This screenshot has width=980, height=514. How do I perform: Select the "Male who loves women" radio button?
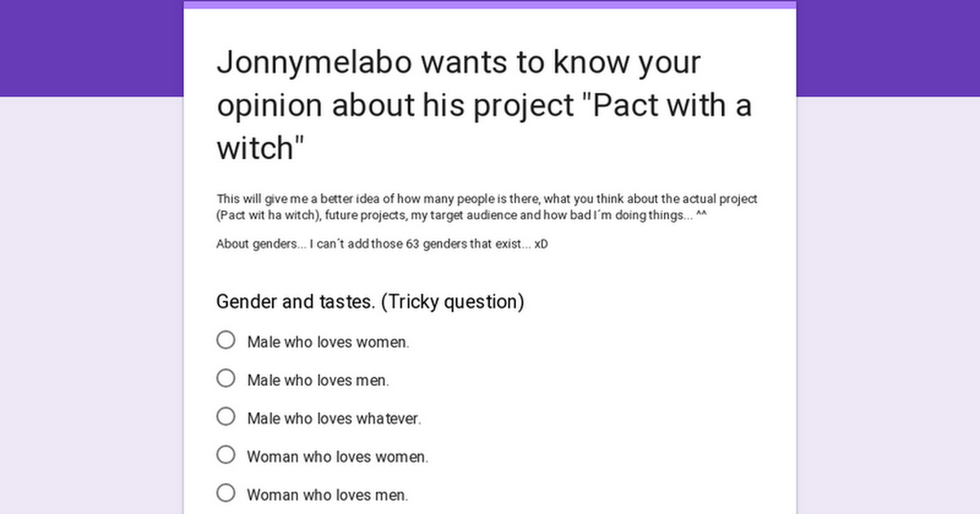coord(226,340)
